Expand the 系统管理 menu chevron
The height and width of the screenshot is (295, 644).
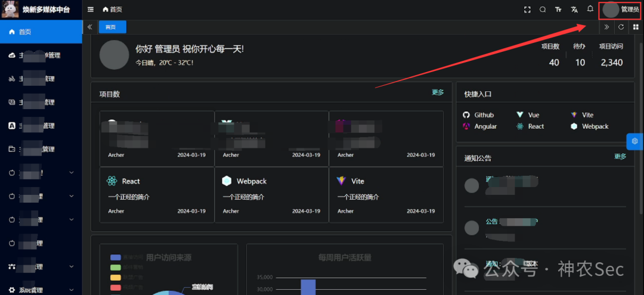click(72, 290)
